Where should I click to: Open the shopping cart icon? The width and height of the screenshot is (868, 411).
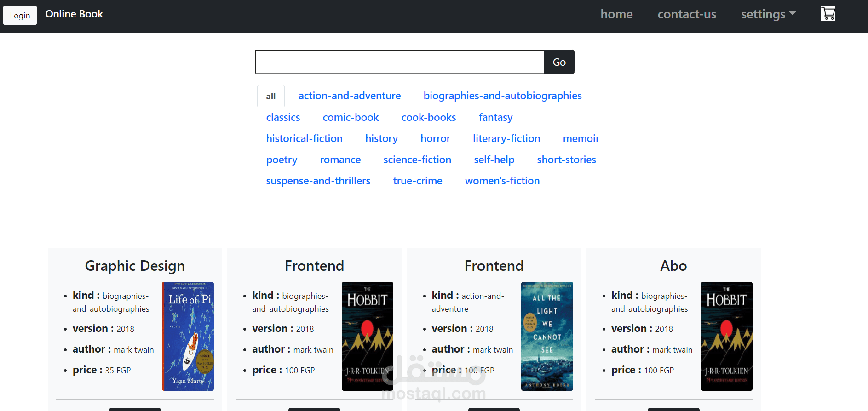click(828, 14)
